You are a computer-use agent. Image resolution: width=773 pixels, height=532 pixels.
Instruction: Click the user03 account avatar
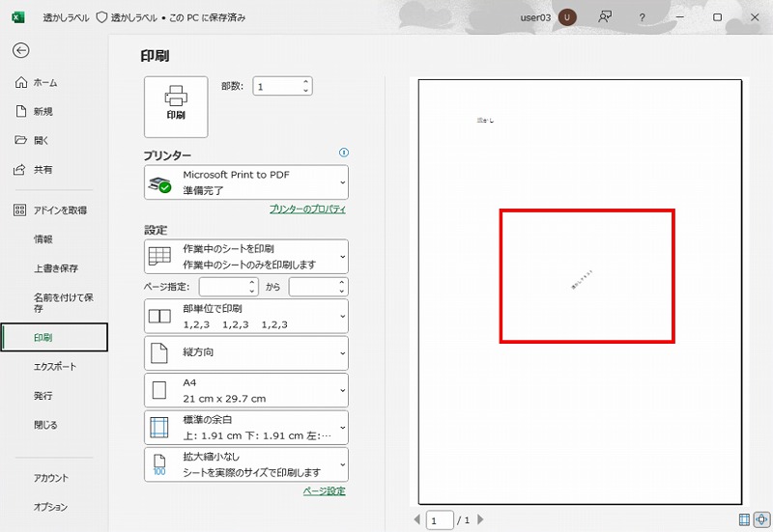click(x=567, y=17)
